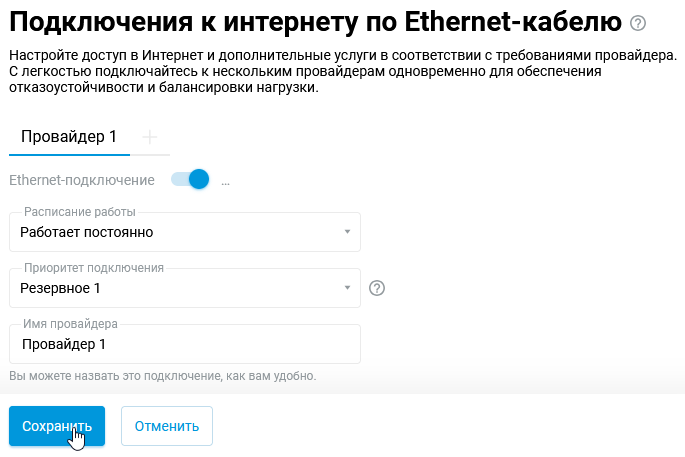Image resolution: width=685 pixels, height=457 pixels.
Task: Click the Ethernet-подключение label text
Action: click(x=82, y=181)
